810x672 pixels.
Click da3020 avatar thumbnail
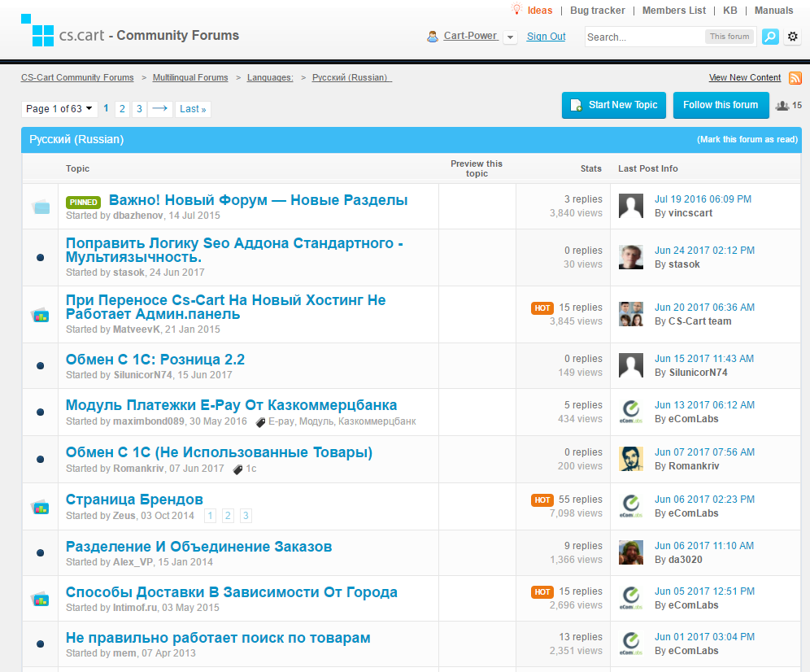tap(631, 552)
